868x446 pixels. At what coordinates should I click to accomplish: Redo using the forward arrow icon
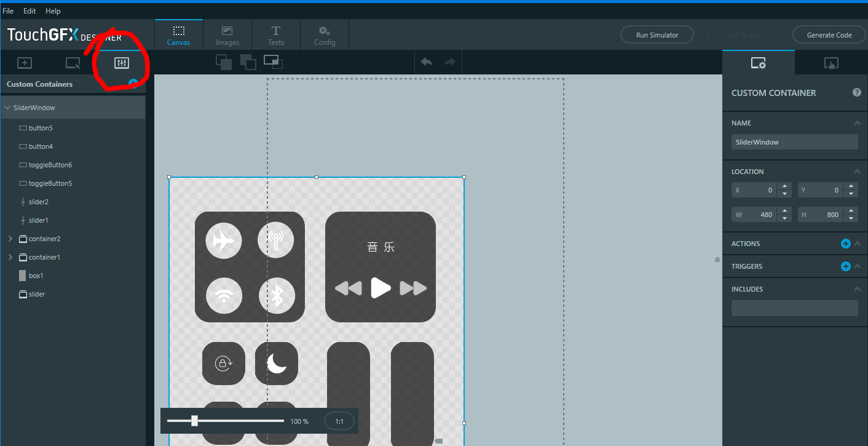[449, 62]
